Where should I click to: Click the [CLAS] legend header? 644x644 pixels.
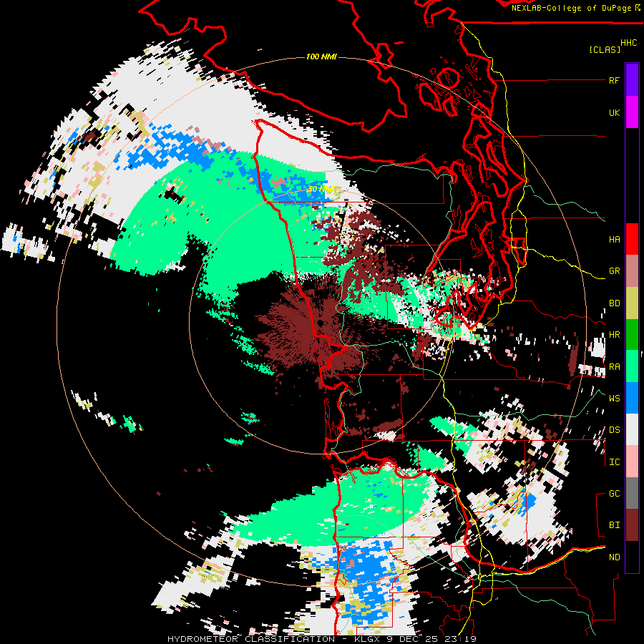[605, 49]
